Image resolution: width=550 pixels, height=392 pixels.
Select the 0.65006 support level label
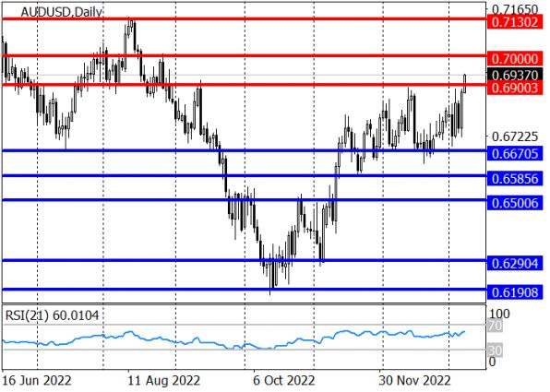[x=515, y=203]
